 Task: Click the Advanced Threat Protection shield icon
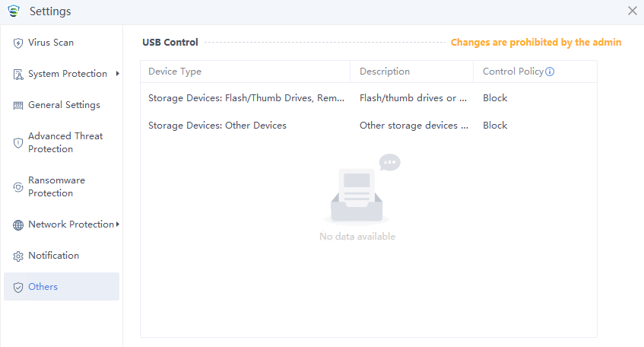point(18,143)
